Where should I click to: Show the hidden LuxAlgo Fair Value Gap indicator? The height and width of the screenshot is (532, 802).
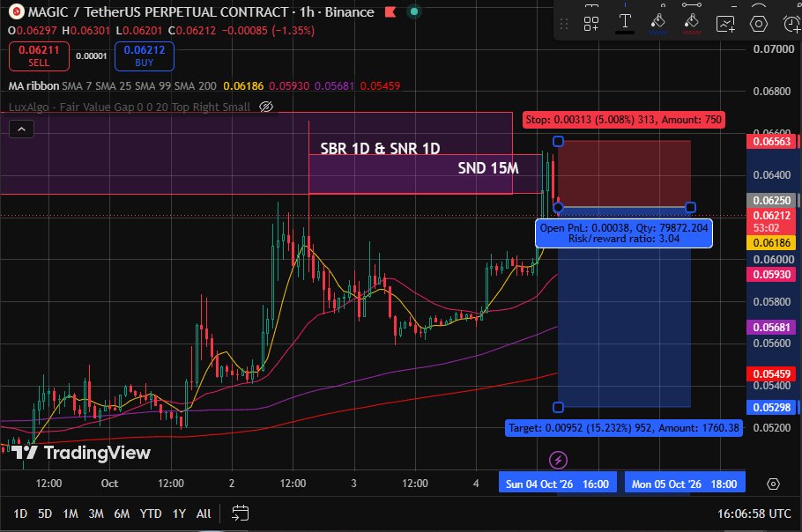266,107
